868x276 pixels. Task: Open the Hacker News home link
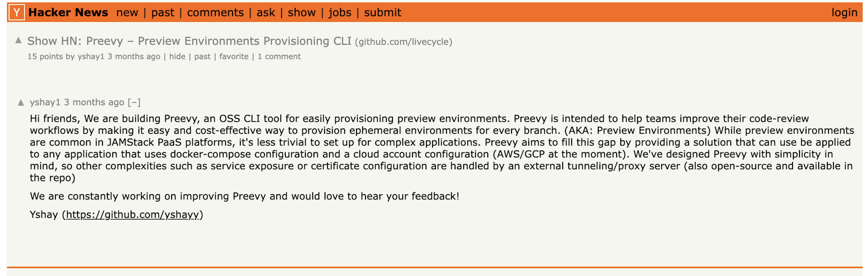pyautogui.click(x=68, y=12)
